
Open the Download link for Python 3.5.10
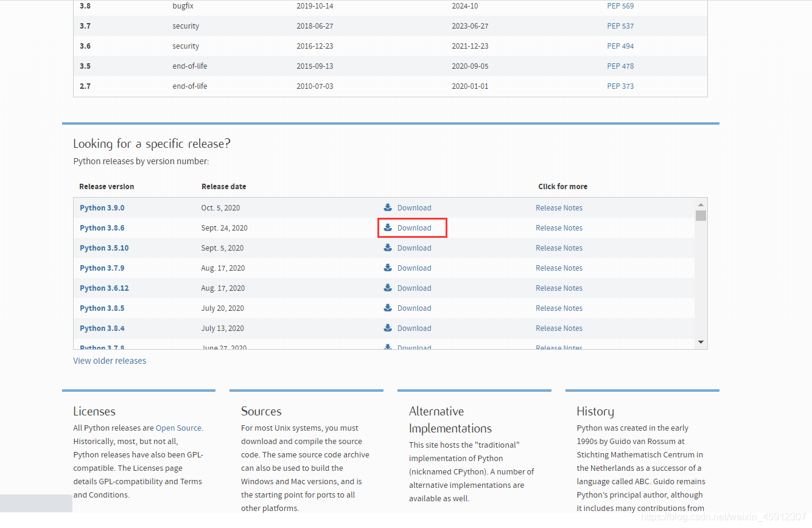tap(414, 248)
